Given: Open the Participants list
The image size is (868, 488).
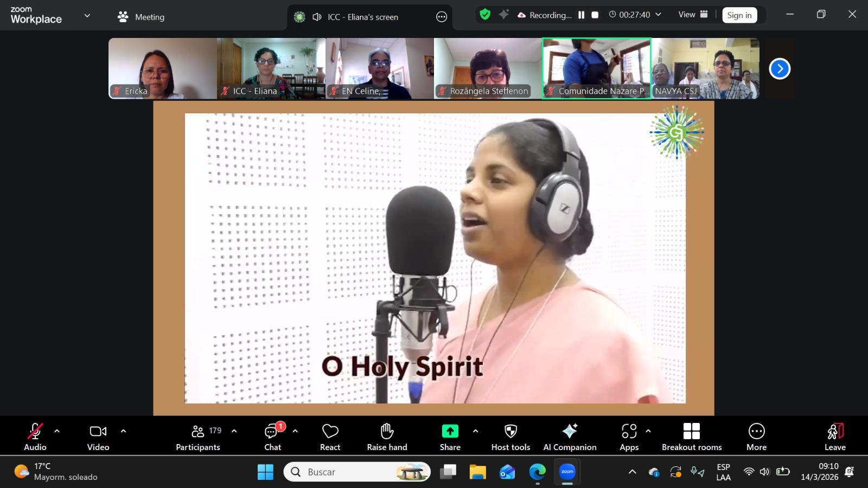Looking at the screenshot, I should pos(198,436).
